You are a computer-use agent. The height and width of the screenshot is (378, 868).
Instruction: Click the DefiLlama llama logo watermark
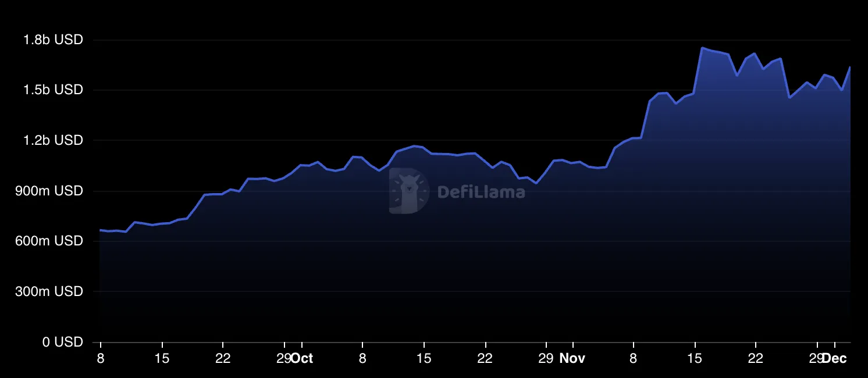point(409,191)
